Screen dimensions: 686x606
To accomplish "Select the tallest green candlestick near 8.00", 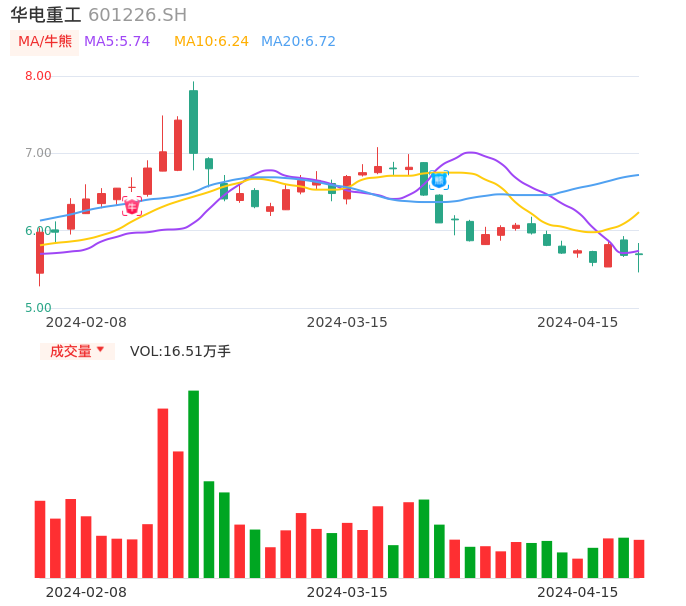I will pyautogui.click(x=193, y=121).
